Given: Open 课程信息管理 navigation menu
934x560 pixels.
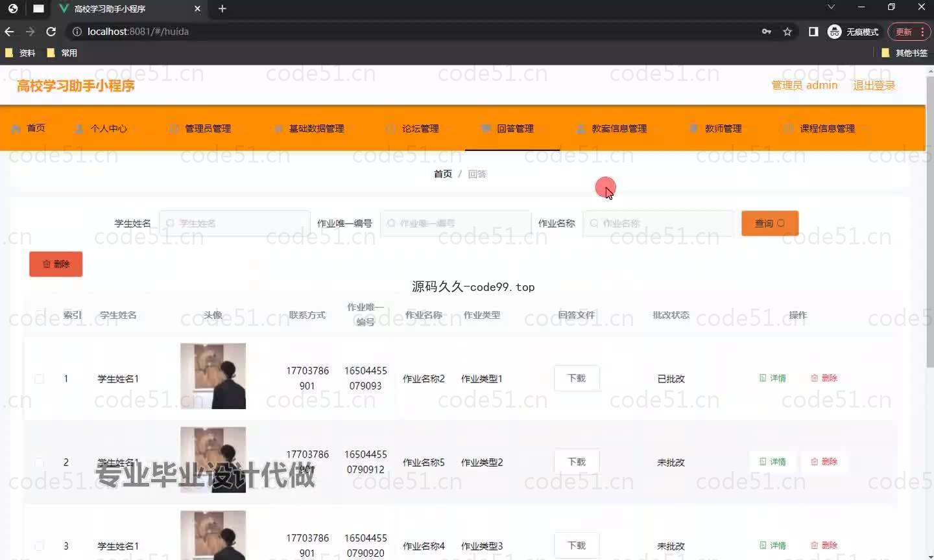Looking at the screenshot, I should (x=819, y=128).
